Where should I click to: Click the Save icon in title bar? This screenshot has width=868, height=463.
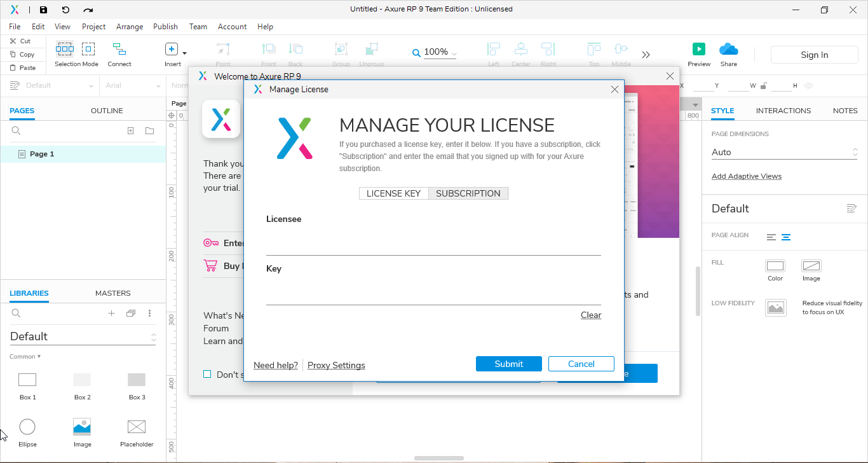(x=43, y=10)
